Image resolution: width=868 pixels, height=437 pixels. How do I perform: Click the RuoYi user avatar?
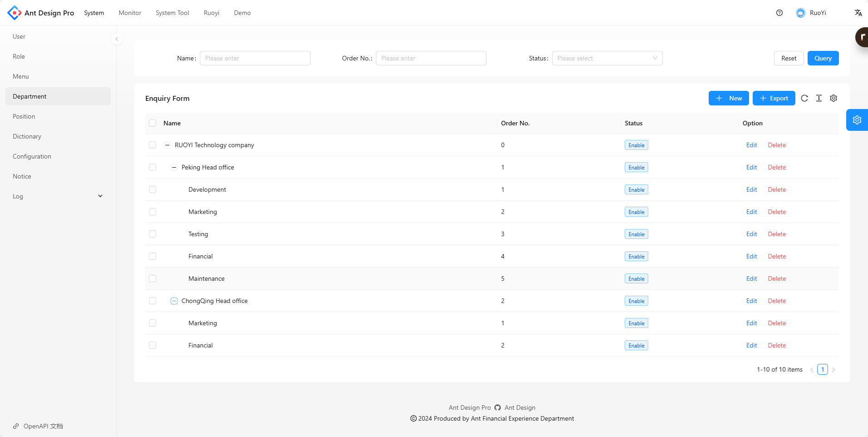click(x=800, y=13)
